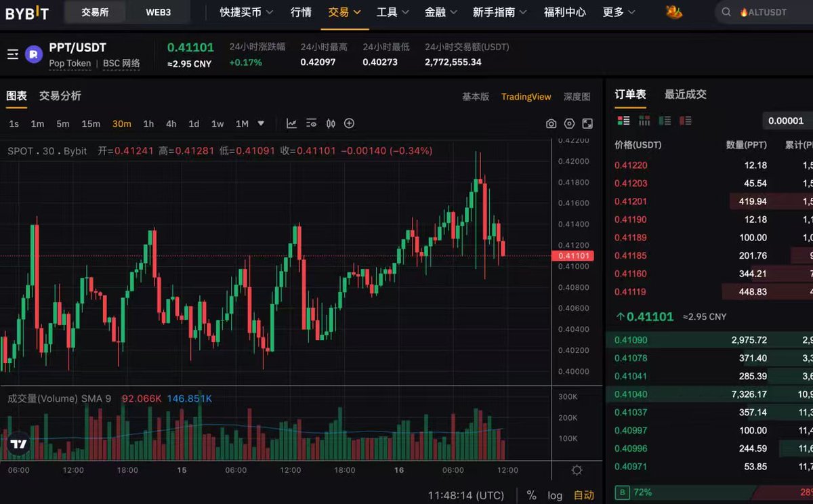This screenshot has height=504, width=813.
Task: Show horizontal split order book view
Action: 644,121
